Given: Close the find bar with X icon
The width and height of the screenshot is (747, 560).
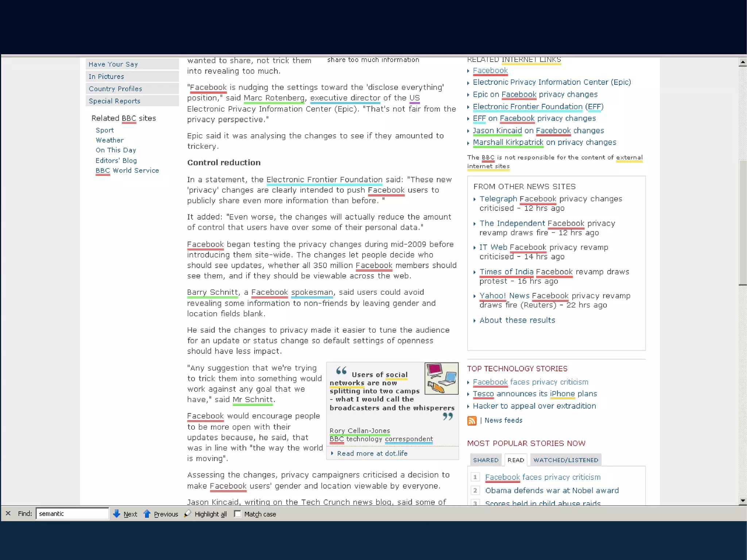Looking at the screenshot, I should click(x=8, y=513).
